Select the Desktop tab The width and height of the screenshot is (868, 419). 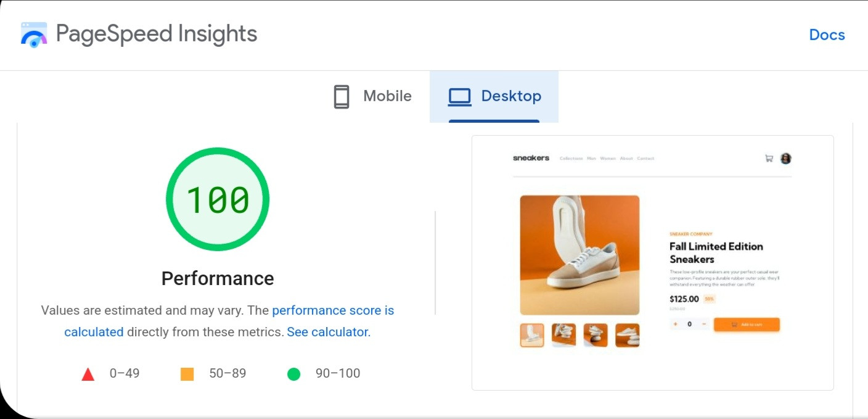tap(494, 97)
